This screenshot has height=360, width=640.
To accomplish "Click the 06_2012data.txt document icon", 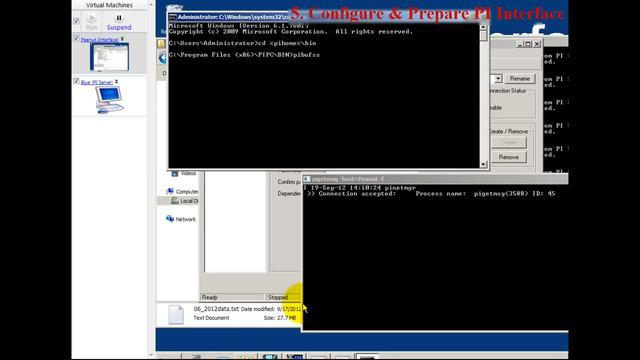I will pos(176,315).
